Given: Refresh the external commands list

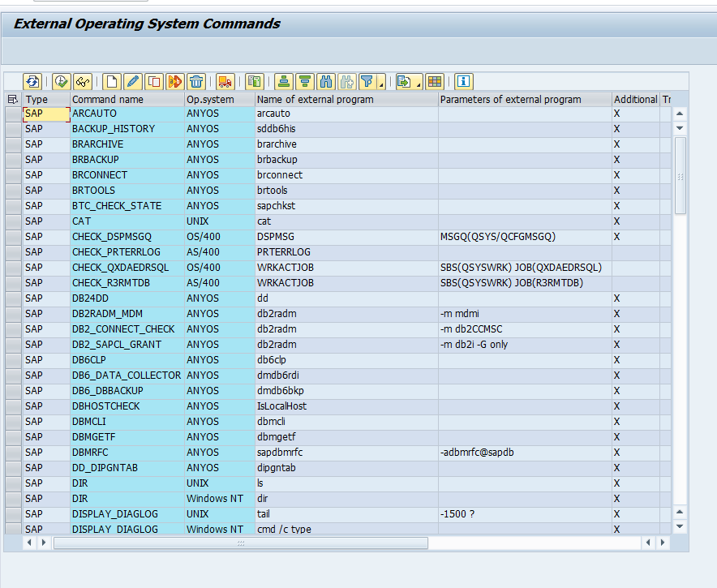Looking at the screenshot, I should tap(32, 81).
